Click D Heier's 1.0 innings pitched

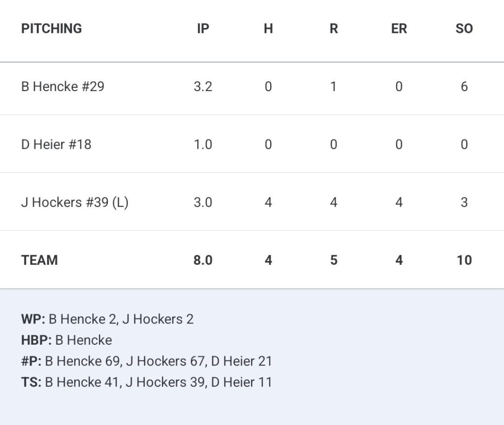[203, 144]
